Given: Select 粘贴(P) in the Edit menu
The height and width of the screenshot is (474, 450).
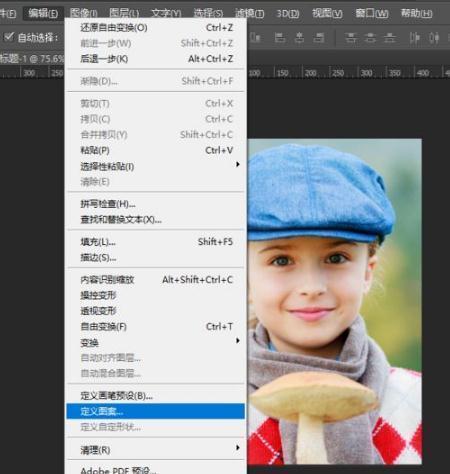Looking at the screenshot, I should tap(156, 150).
